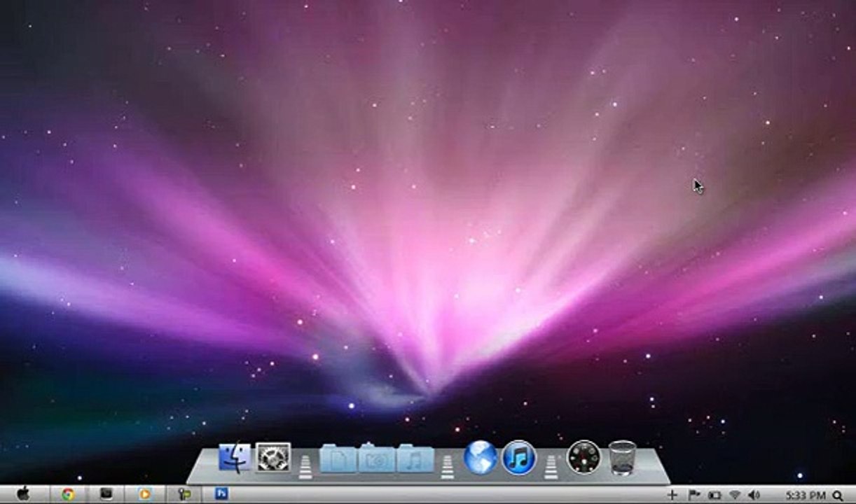856x504 pixels.
Task: Open Google Chrome from the taskbar
Action: point(68,494)
